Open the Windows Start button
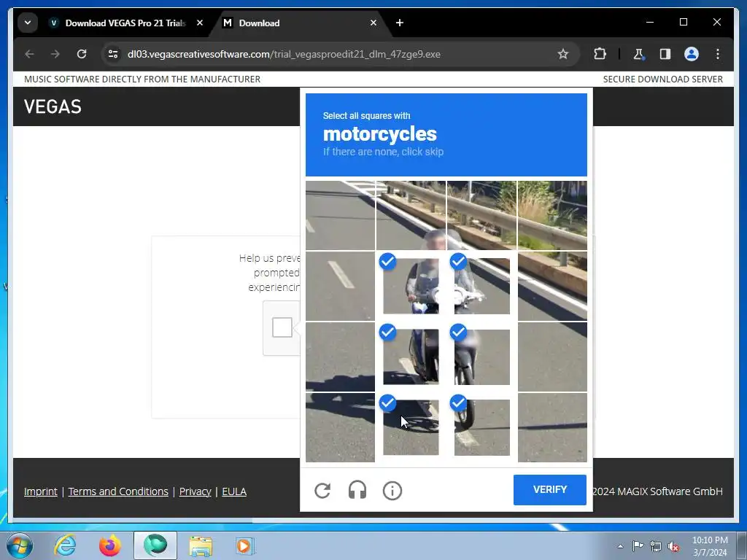The image size is (747, 560). click(20, 545)
